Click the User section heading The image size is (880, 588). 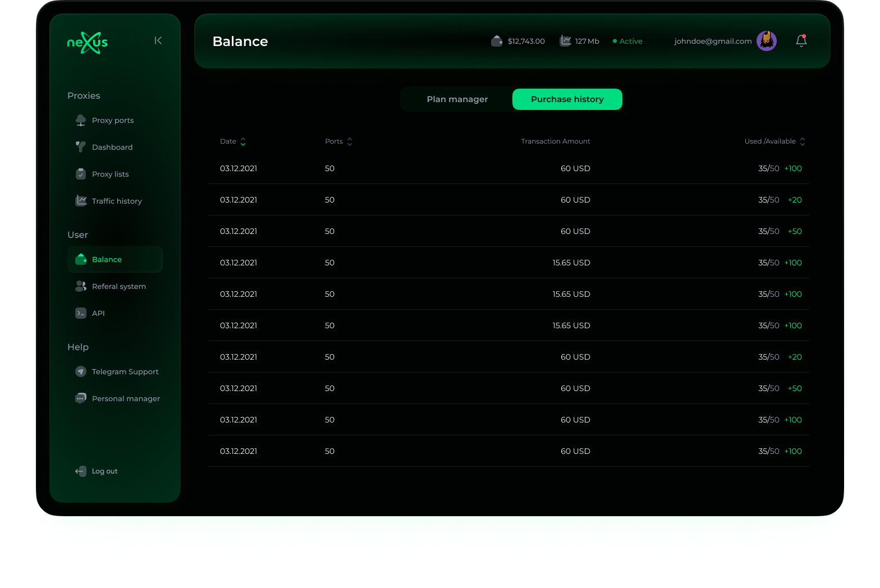click(x=77, y=235)
